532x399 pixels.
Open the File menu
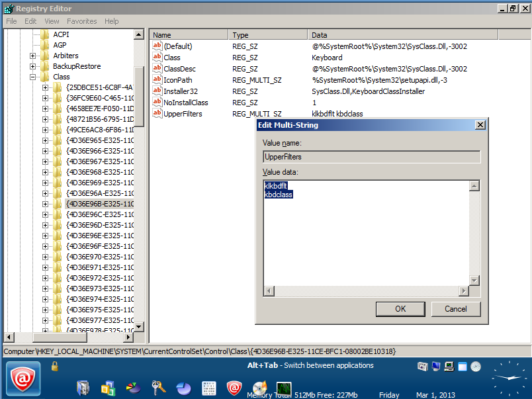pos(11,21)
